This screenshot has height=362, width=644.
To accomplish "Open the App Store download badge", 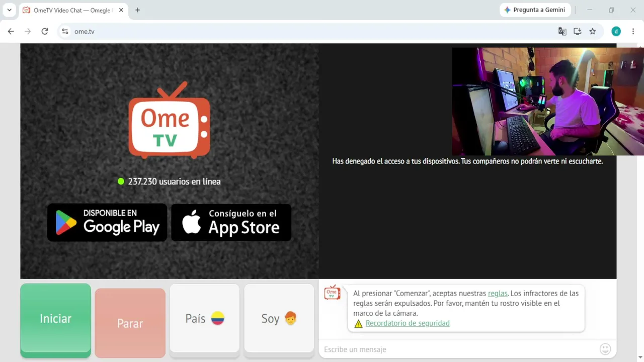I will pos(231,222).
